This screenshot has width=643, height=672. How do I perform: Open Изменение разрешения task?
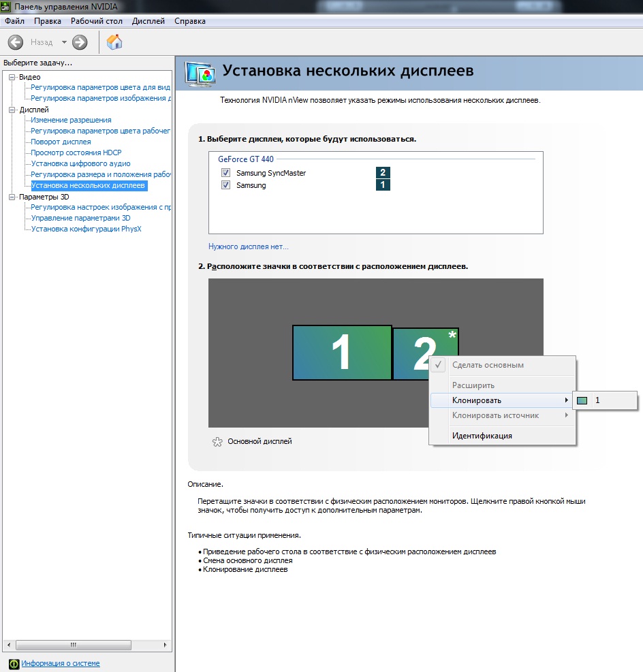click(71, 120)
